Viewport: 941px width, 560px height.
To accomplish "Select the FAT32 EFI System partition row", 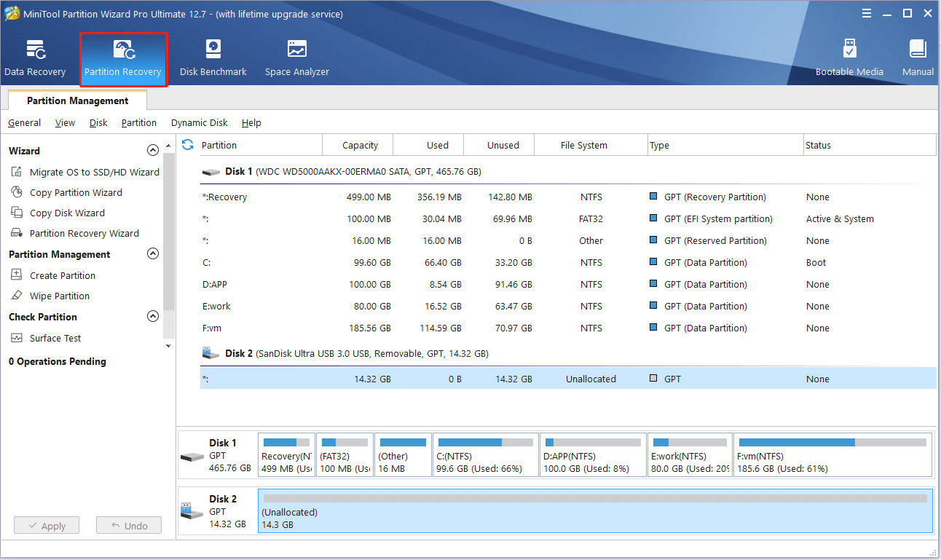I will click(568, 219).
